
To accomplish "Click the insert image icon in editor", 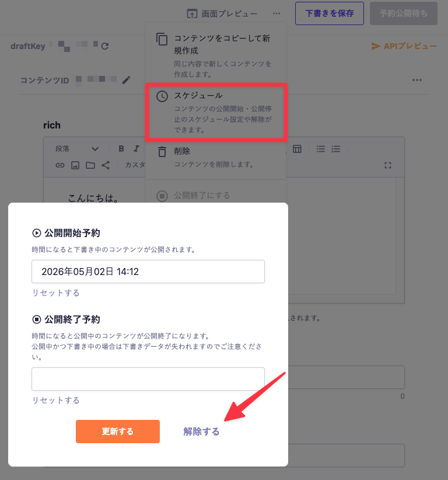I will pos(75,165).
